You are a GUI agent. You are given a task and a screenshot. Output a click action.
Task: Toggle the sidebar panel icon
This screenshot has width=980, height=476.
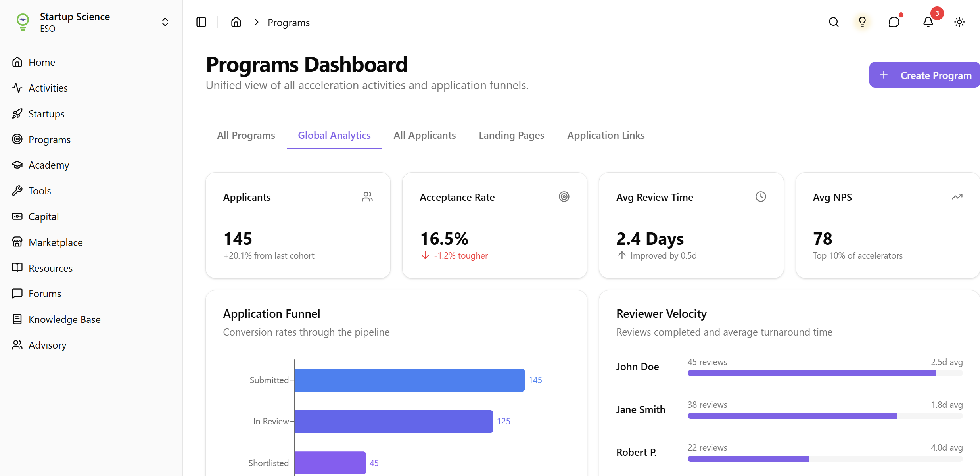coord(201,22)
